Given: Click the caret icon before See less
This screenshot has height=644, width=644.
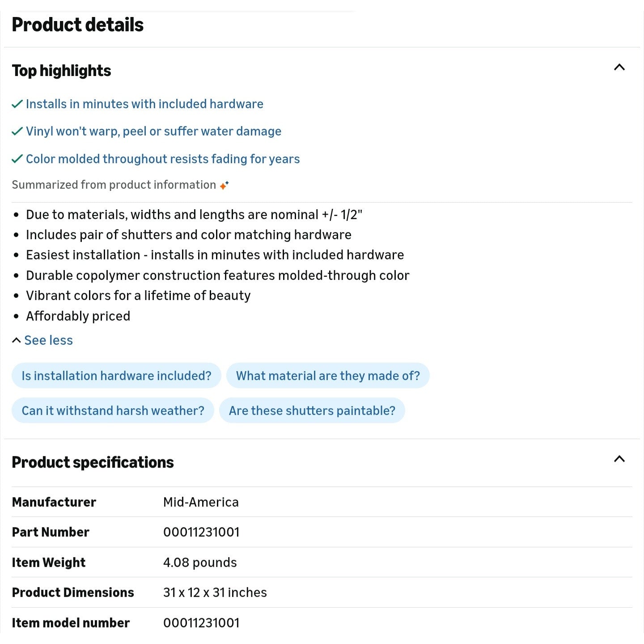Looking at the screenshot, I should [x=17, y=340].
